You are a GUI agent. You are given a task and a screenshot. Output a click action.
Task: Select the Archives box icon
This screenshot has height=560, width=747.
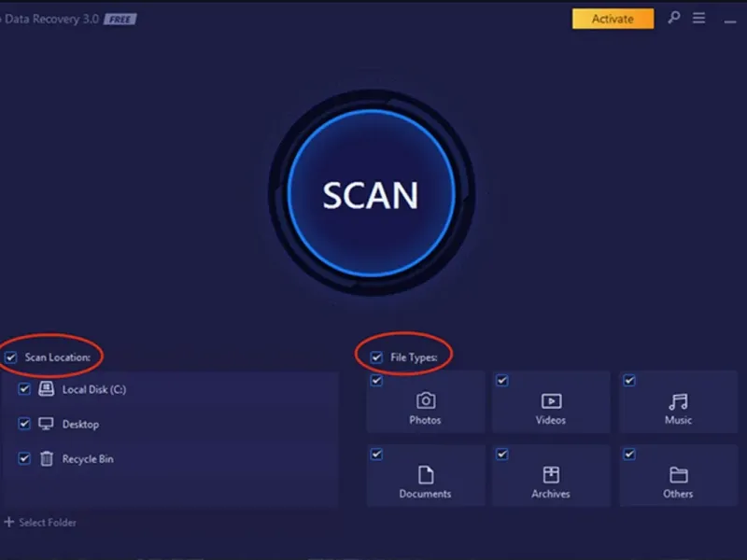(551, 475)
